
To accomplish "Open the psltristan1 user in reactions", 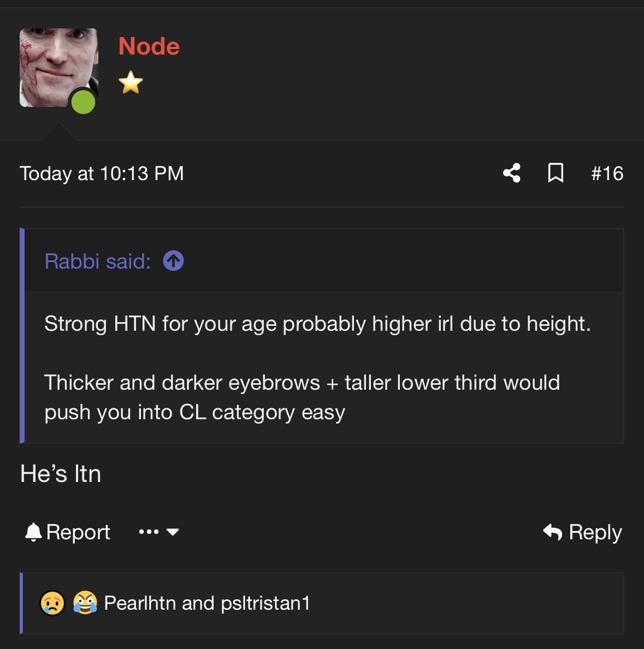I will [265, 603].
